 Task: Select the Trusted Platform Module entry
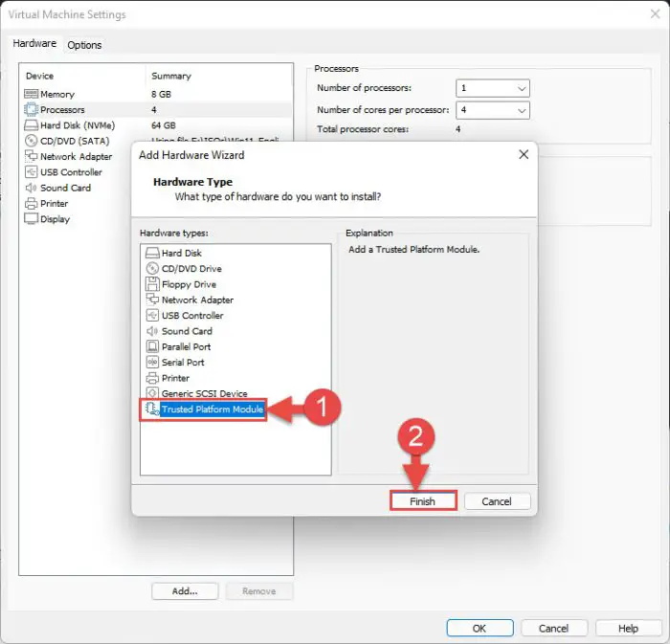pyautogui.click(x=212, y=410)
